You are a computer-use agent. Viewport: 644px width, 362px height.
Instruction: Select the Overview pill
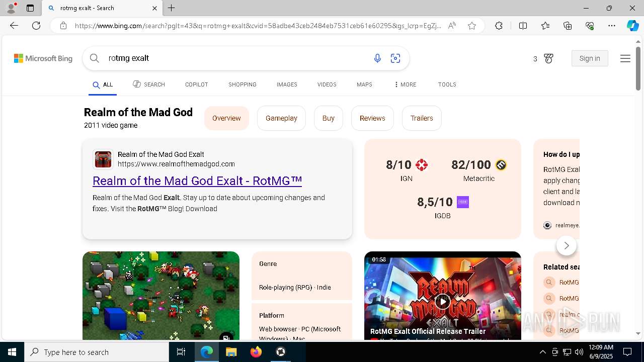point(226,118)
